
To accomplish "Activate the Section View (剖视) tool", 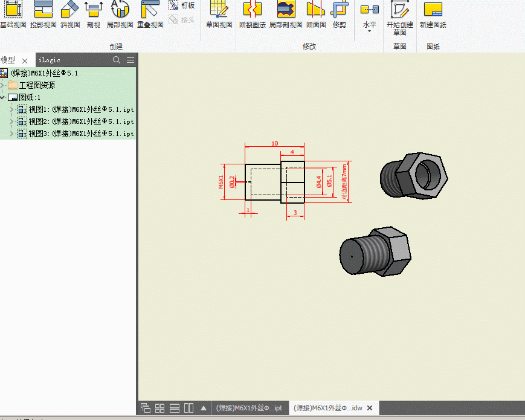I will pos(94,15).
